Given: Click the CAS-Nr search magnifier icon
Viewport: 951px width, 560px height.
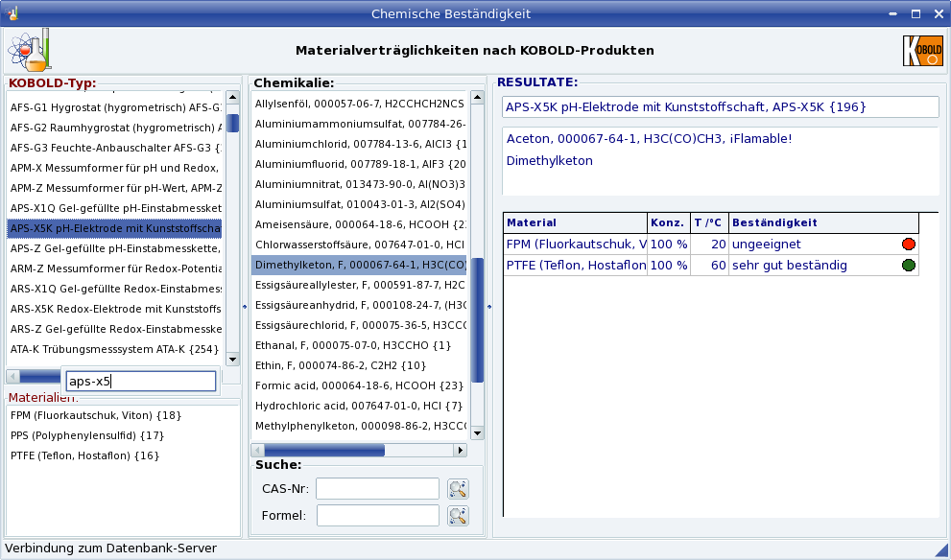Looking at the screenshot, I should point(458,489).
